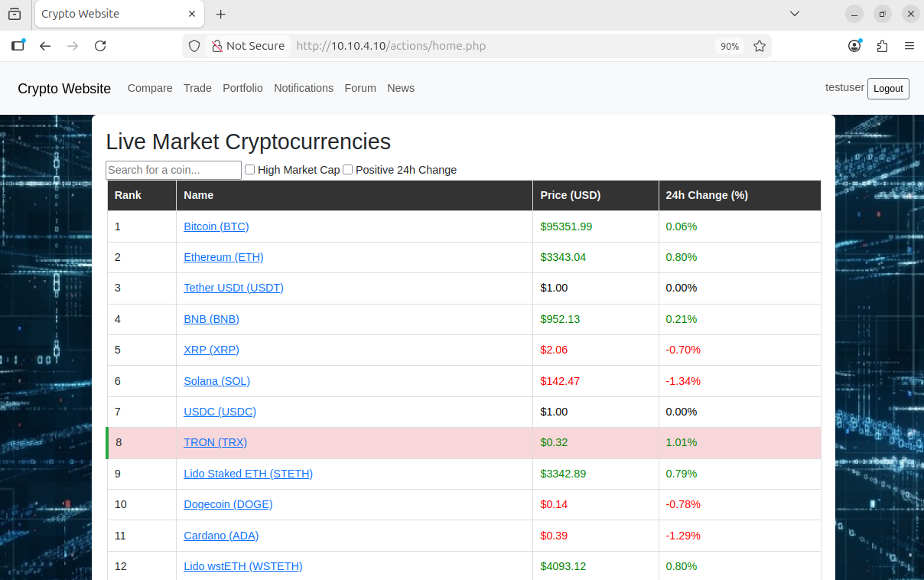This screenshot has width=924, height=580.
Task: Open the 90% zoom level indicator
Action: coord(729,46)
